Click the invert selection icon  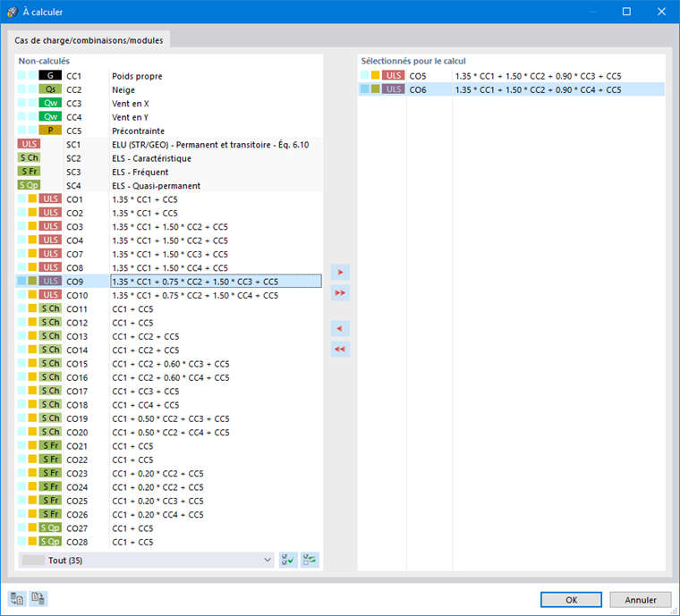[310, 560]
